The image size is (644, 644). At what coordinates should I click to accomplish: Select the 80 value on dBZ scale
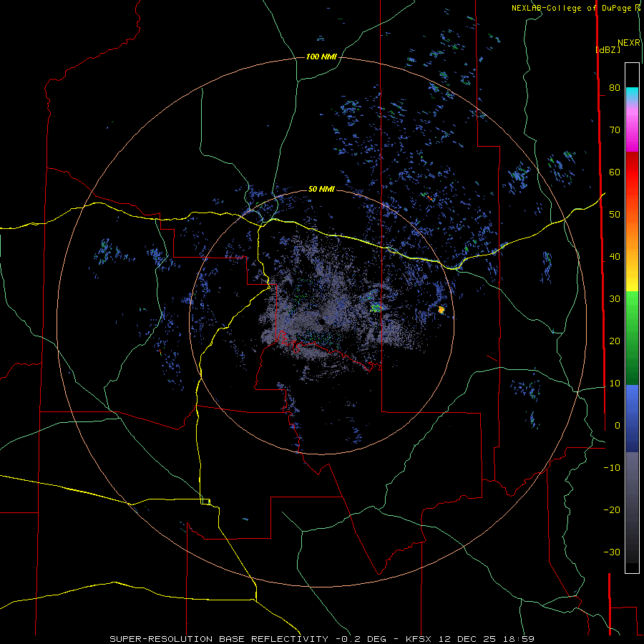[x=615, y=87]
